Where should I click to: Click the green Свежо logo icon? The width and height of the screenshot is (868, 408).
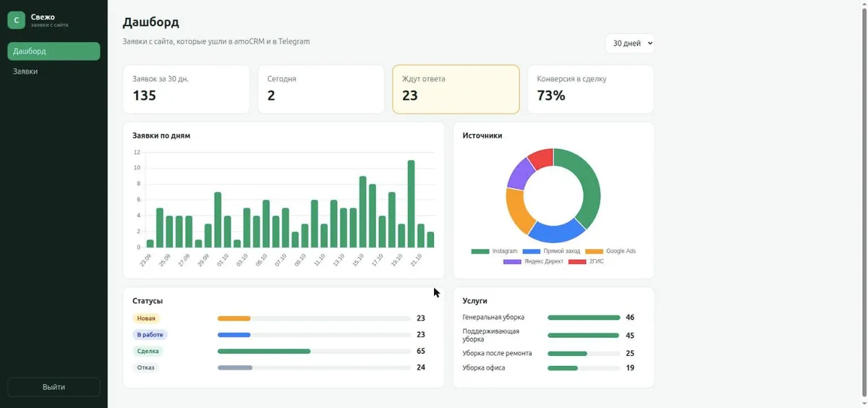point(17,20)
